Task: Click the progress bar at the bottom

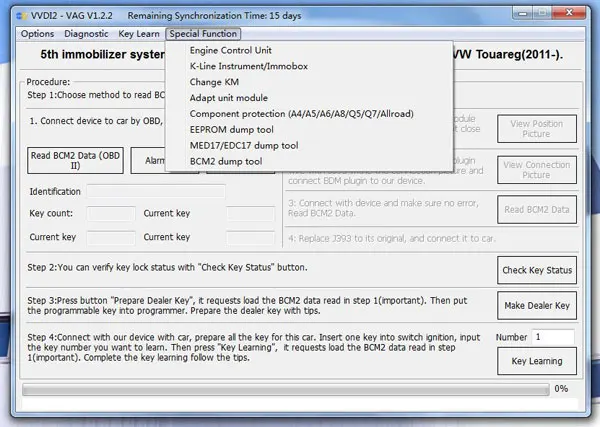Action: tap(286, 390)
